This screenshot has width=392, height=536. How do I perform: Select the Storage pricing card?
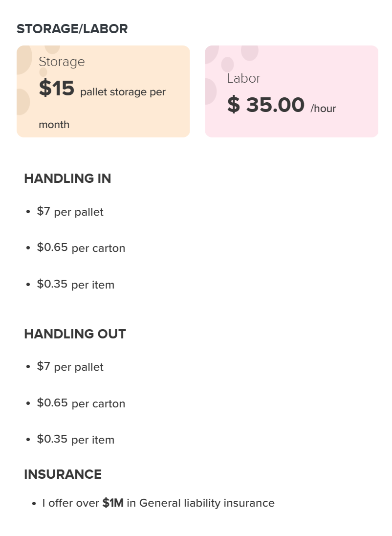(103, 91)
